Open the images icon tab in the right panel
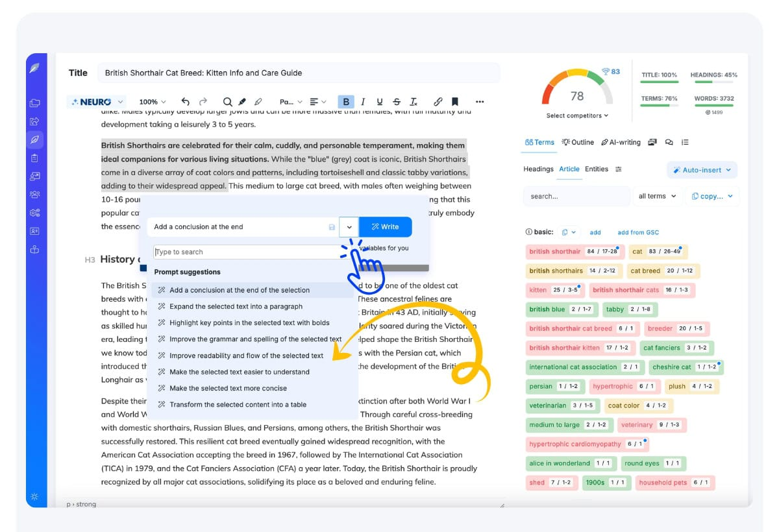The height and width of the screenshot is (532, 779). point(652,142)
